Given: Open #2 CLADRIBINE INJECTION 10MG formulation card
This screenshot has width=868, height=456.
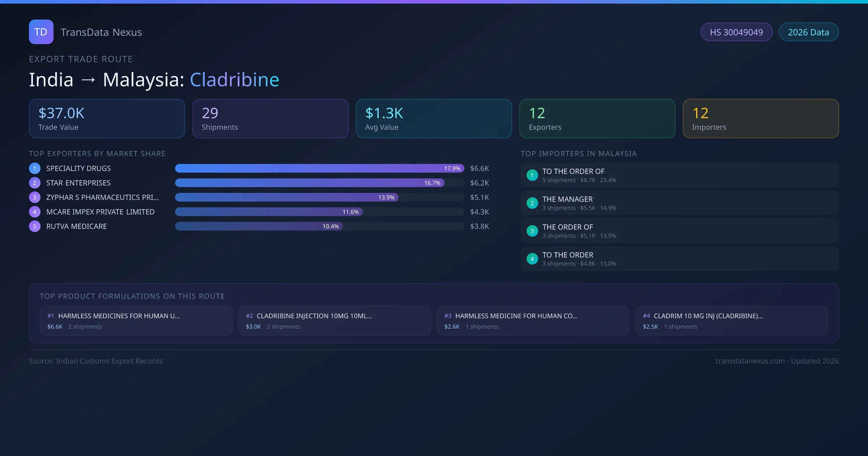Looking at the screenshot, I should 334,321.
